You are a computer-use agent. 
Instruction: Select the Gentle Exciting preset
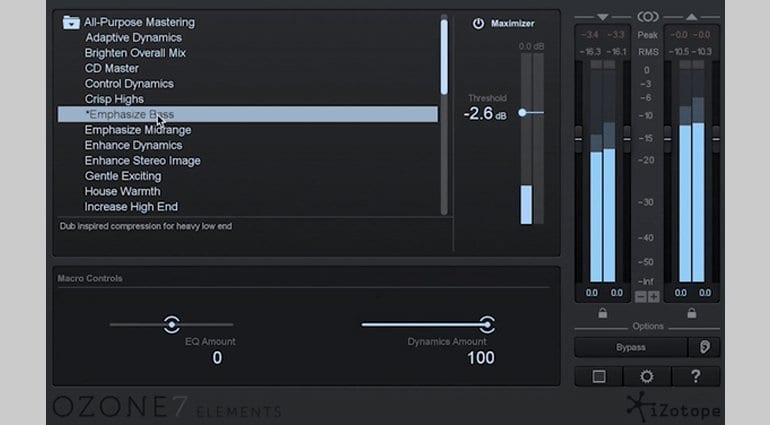point(123,176)
